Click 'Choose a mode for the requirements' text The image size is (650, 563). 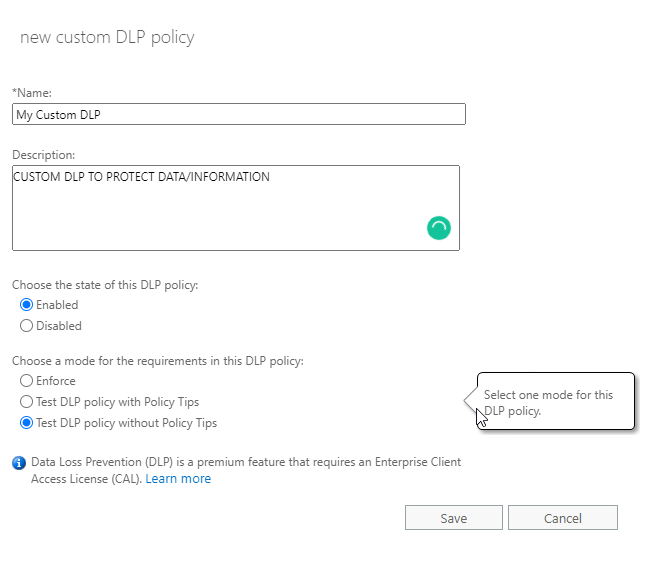tap(158, 361)
